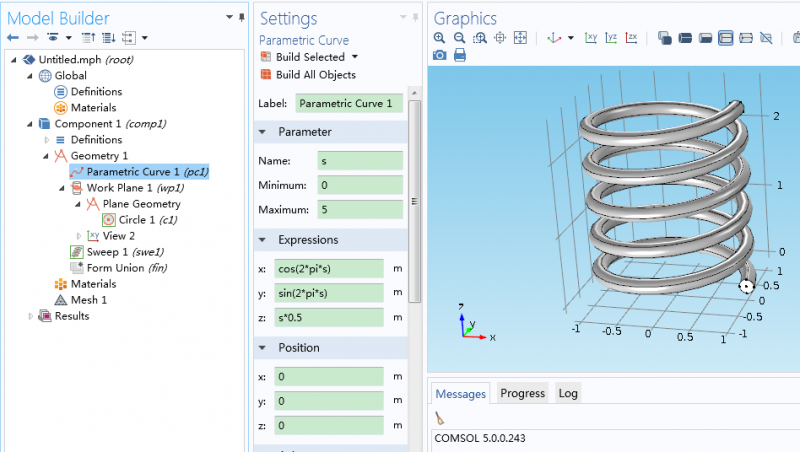This screenshot has height=452, width=800.
Task: Click Build All Objects
Action: (x=314, y=75)
